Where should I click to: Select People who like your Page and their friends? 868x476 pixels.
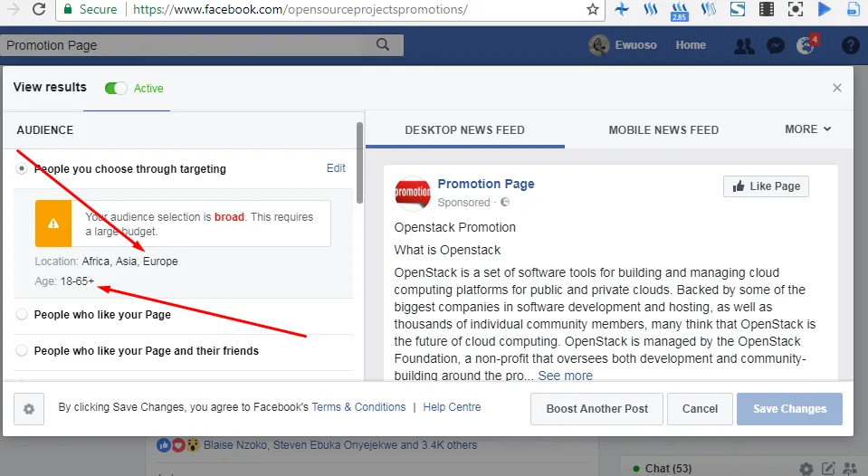(x=22, y=350)
